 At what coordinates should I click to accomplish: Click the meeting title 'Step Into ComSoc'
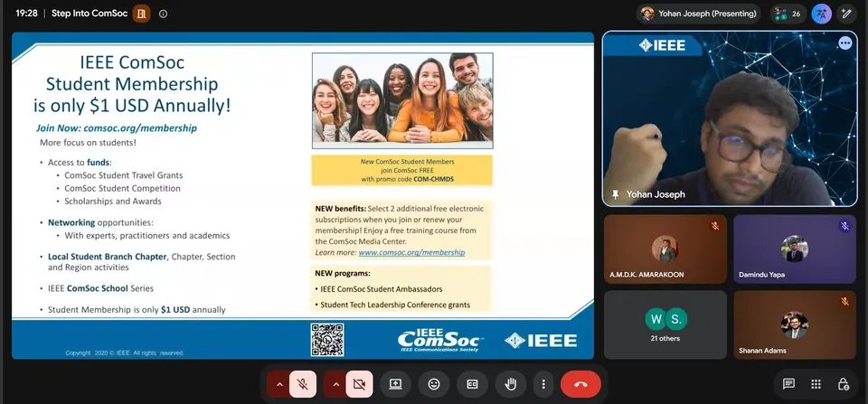pos(90,14)
